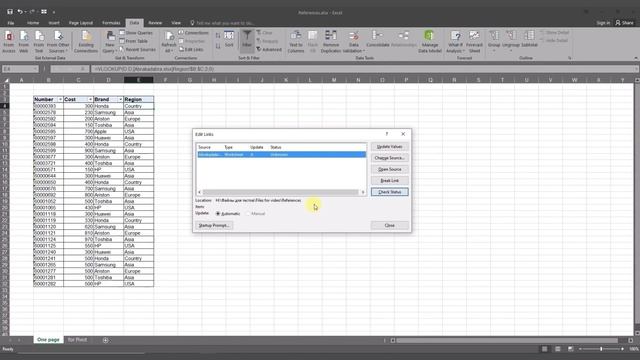Click the Startup Prompt button
The image size is (640, 360).
214,225
